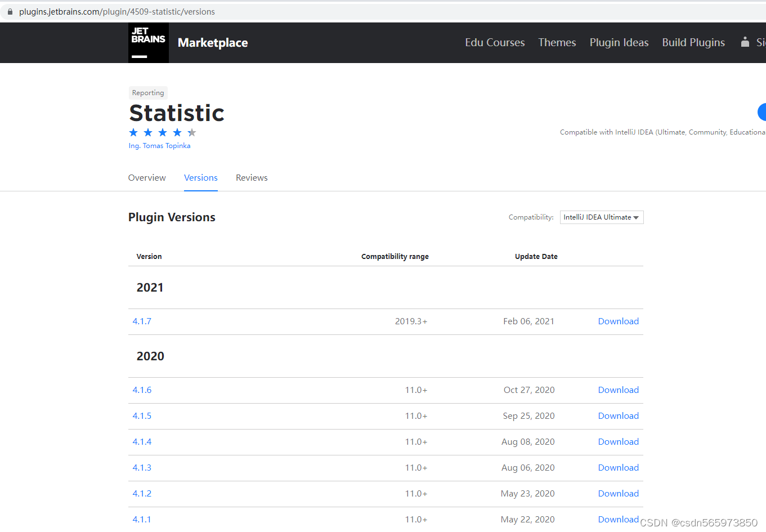Click the browser address bar URL
Viewport: 766px width, 532px height.
pos(117,12)
